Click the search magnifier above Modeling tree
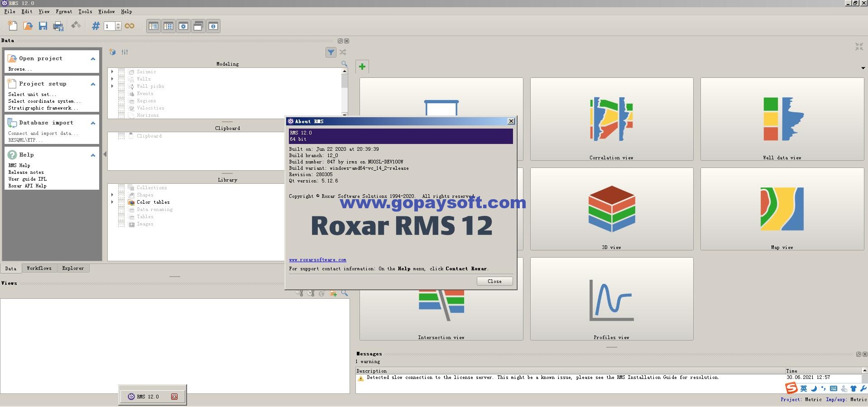 [x=345, y=64]
